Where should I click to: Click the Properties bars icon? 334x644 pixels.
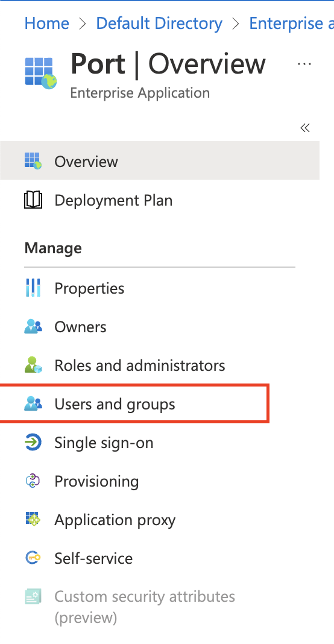tap(33, 288)
